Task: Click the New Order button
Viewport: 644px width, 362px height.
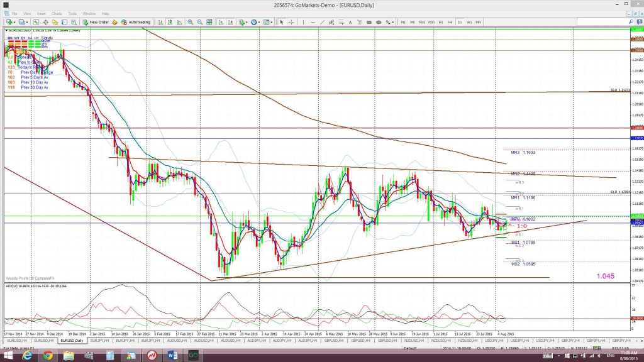Action: point(96,22)
